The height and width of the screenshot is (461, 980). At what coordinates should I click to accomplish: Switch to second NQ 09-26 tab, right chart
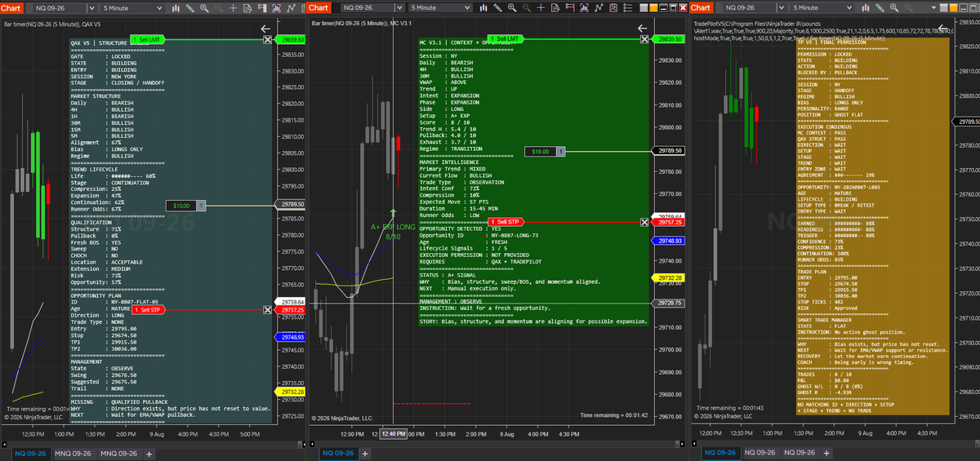(760, 453)
